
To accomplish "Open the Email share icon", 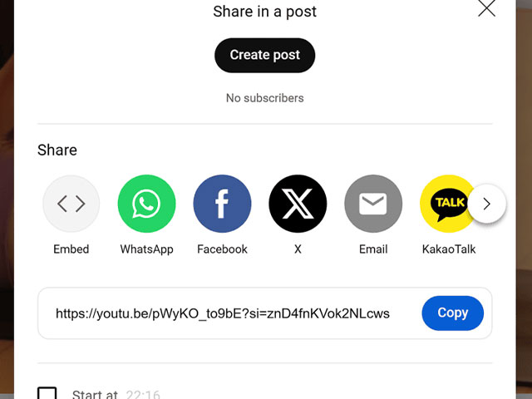I will [373, 204].
